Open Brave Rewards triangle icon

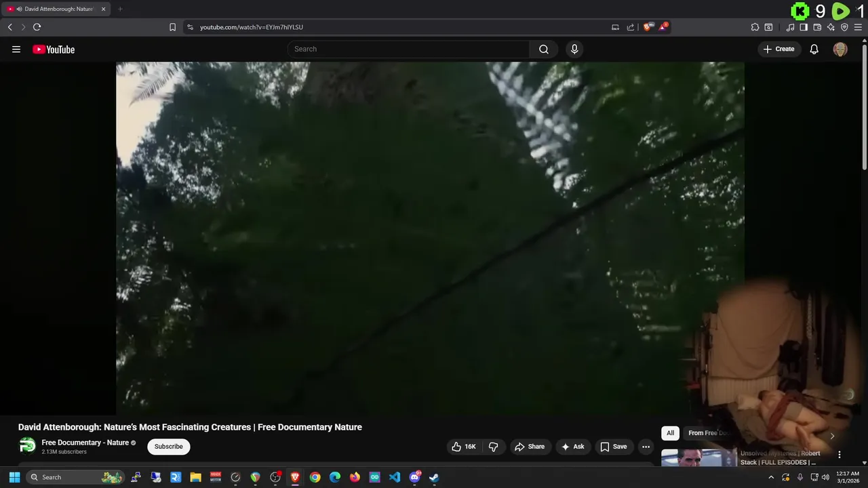click(x=663, y=27)
